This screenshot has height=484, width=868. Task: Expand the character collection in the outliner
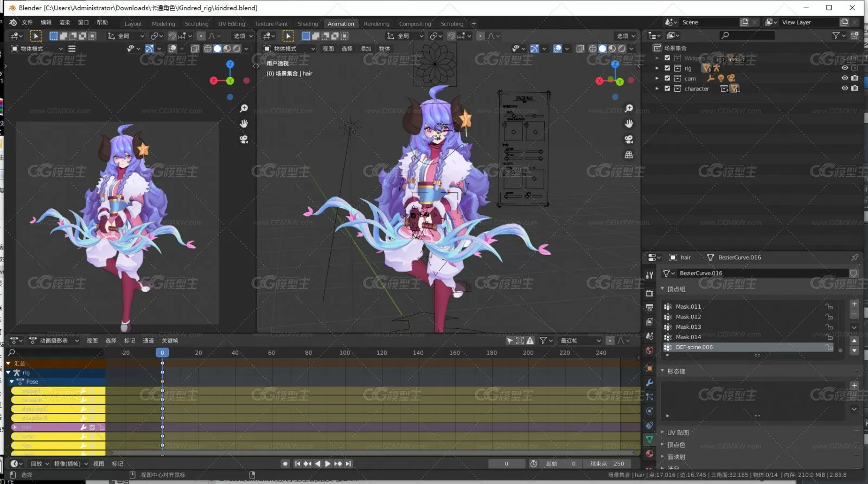[x=657, y=88]
